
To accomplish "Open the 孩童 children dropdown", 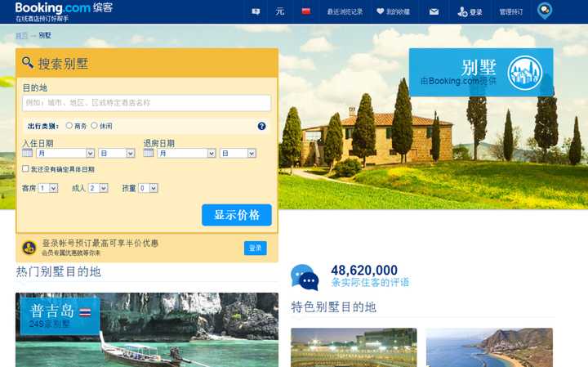I will coord(148,188).
